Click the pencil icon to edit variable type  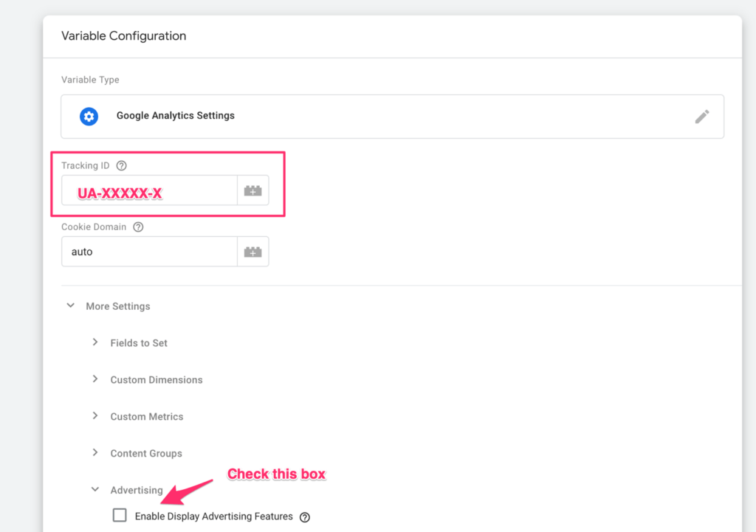click(x=701, y=117)
